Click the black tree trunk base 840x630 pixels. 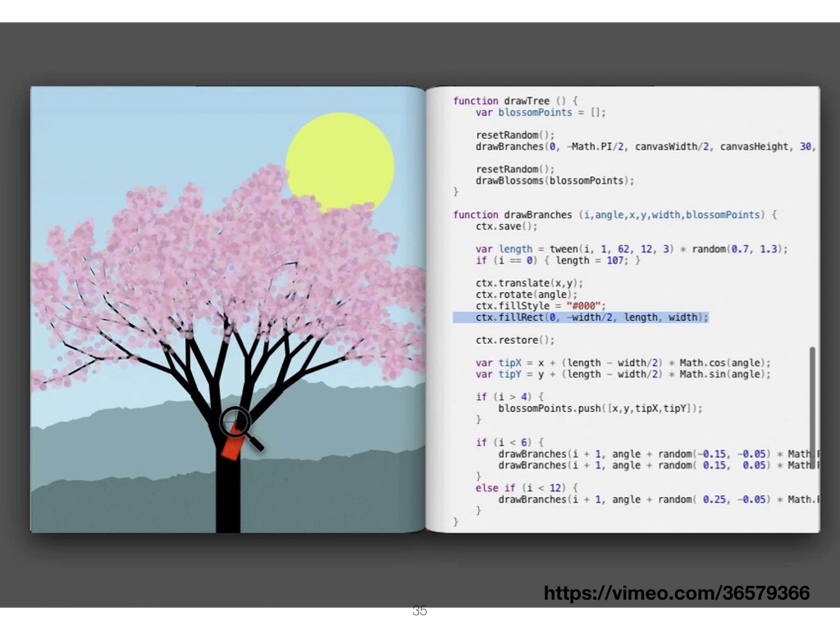(x=228, y=509)
